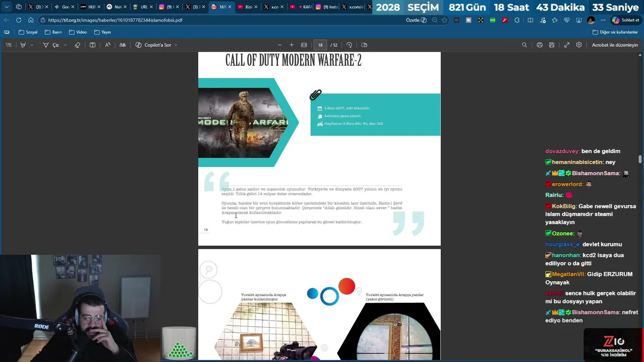Screen dimensions: 644x362
Task: Click the page number field showing 18
Action: pyautogui.click(x=320, y=45)
